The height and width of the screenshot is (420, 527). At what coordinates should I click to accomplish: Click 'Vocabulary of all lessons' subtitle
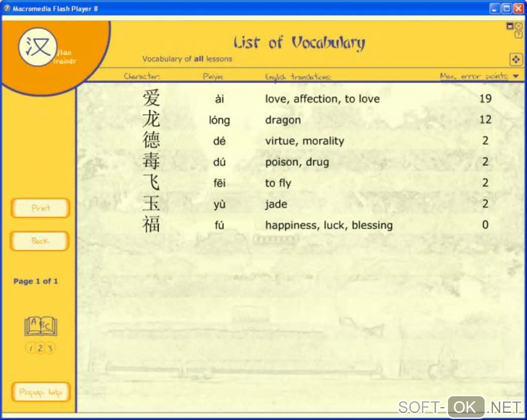coord(187,59)
